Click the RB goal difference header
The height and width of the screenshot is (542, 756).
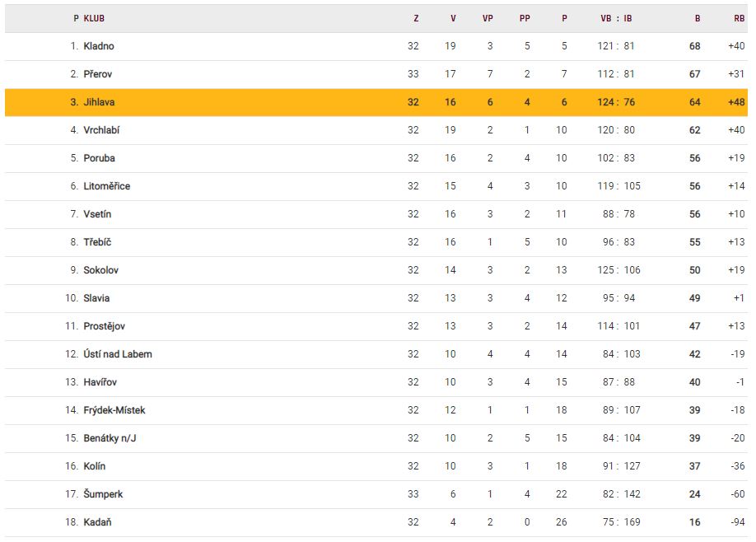739,18
